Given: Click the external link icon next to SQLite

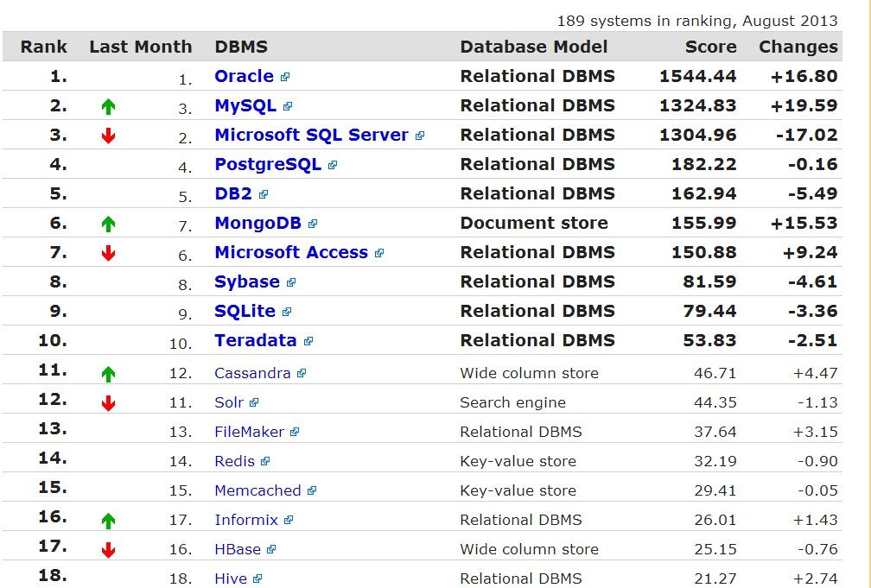Looking at the screenshot, I should pyautogui.click(x=287, y=312).
